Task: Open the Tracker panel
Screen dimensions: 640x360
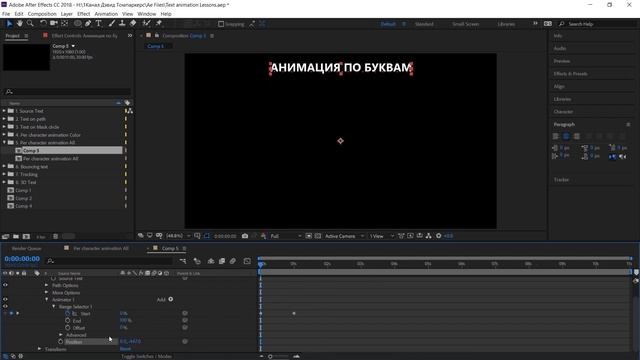Action: (x=561, y=180)
